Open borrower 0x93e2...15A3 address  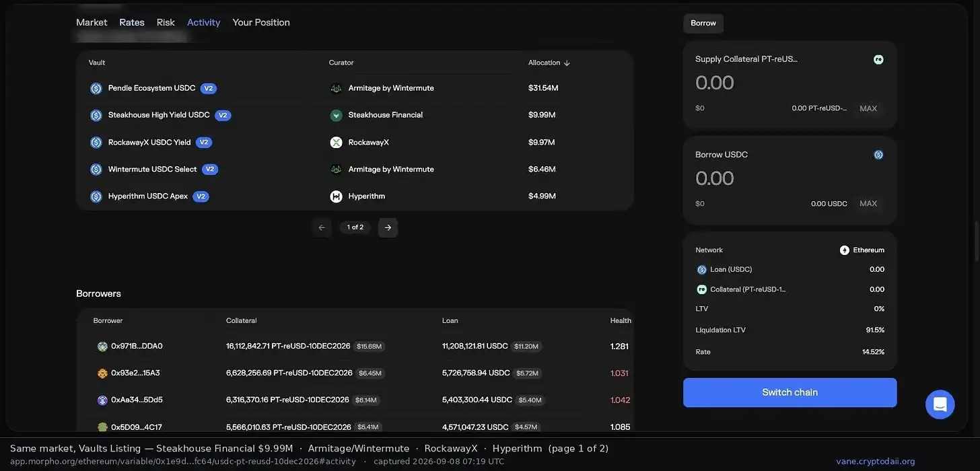135,373
